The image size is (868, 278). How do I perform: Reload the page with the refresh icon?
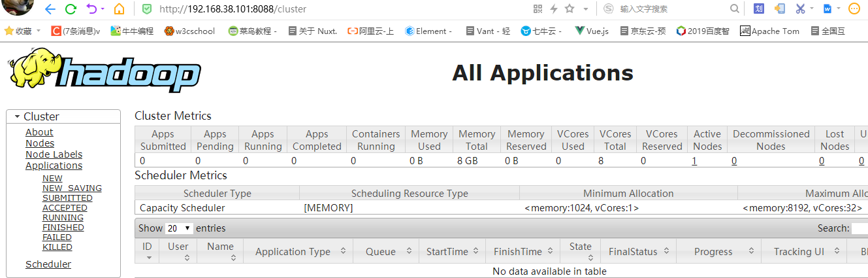pyautogui.click(x=71, y=9)
